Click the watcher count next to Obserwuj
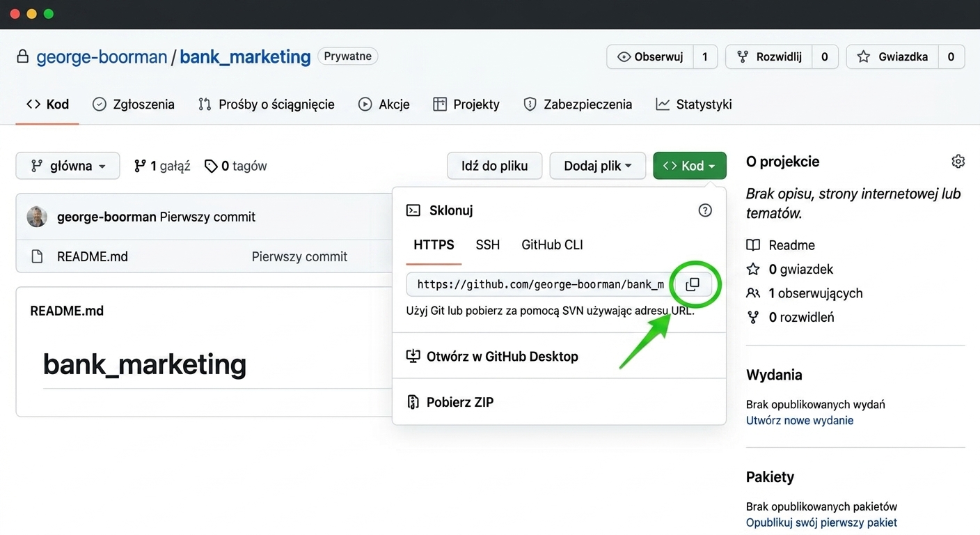The width and height of the screenshot is (980, 535). (x=705, y=57)
